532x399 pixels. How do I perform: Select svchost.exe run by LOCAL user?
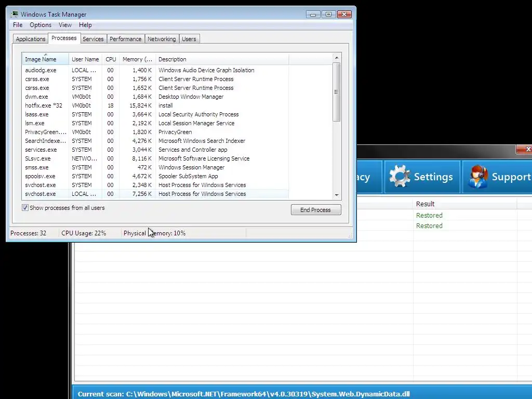[x=155, y=194]
